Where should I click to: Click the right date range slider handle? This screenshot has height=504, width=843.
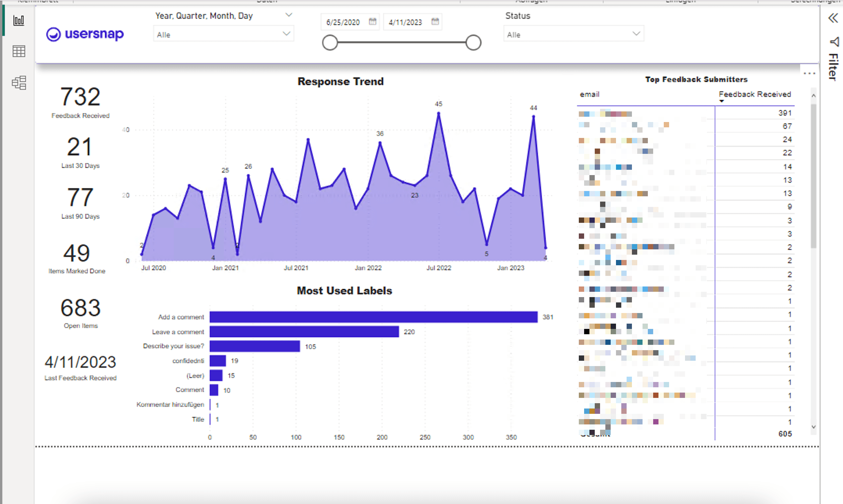coord(473,43)
